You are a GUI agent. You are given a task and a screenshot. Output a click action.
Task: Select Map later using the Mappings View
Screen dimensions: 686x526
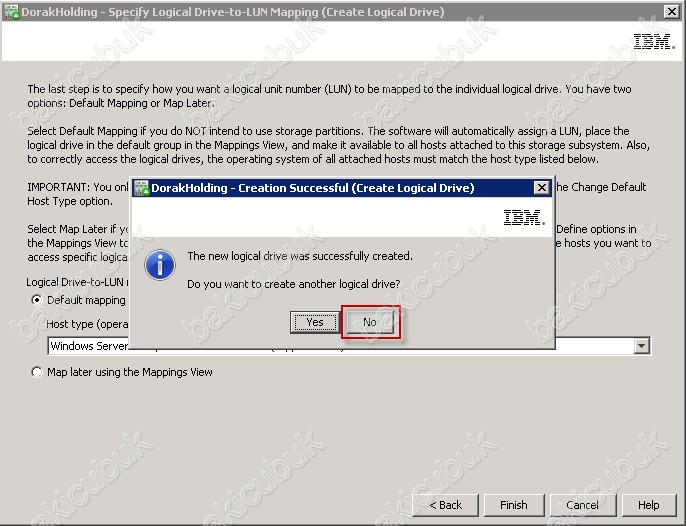[37, 372]
